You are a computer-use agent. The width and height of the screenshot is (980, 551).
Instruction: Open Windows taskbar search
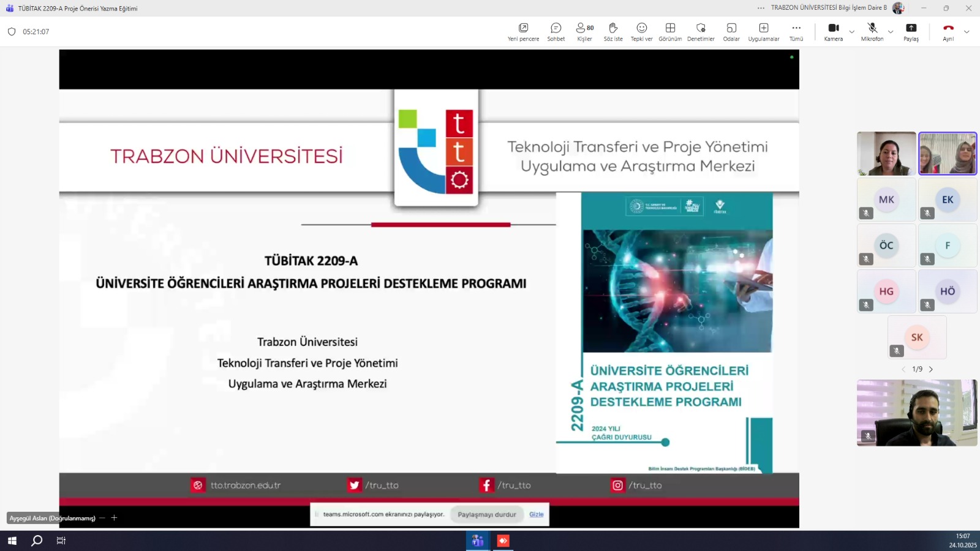(37, 541)
